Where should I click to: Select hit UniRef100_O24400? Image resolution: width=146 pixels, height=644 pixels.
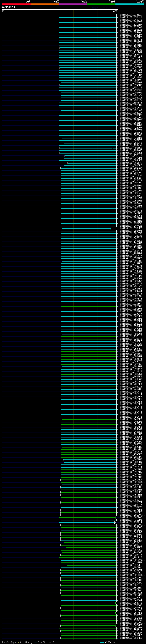(131, 32)
